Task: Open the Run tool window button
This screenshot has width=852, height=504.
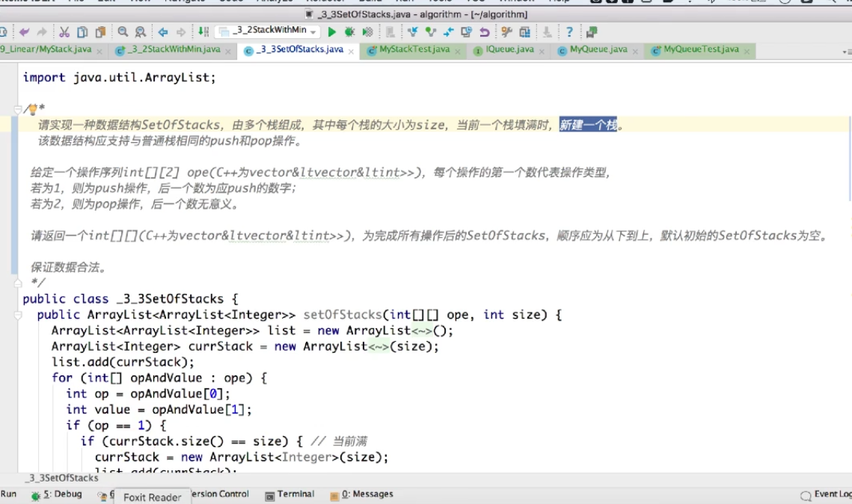Action: 8,494
